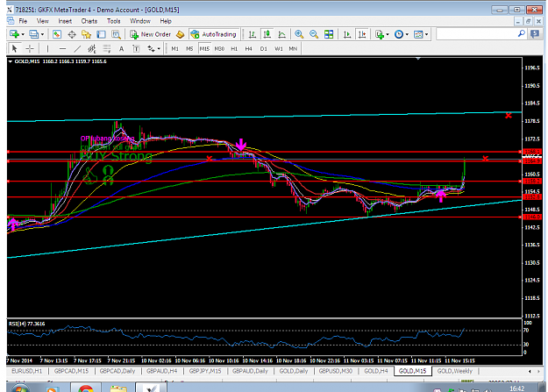The image size is (548, 392).
Task: Open the MetaEditor book icon
Action: (180, 34)
